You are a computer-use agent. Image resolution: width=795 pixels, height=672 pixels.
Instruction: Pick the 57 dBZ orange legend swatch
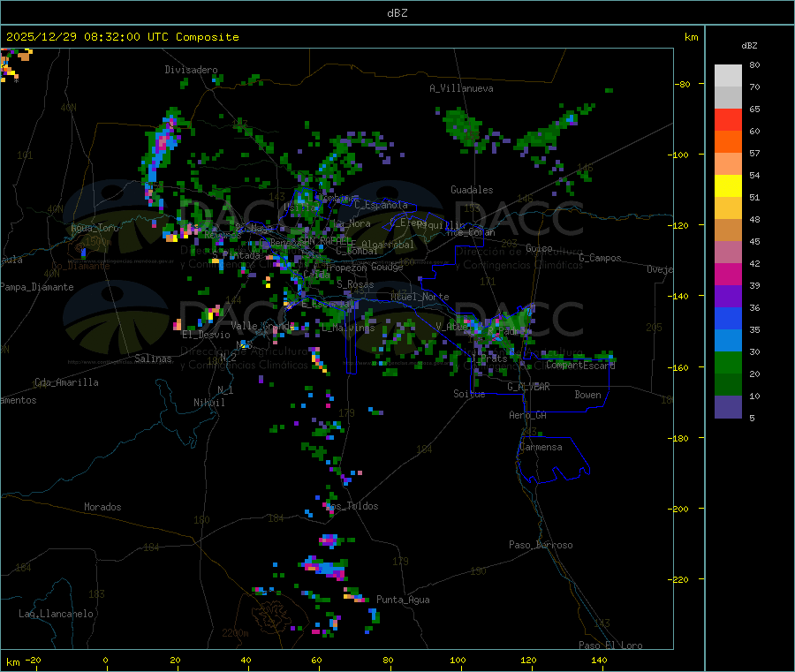tap(728, 142)
